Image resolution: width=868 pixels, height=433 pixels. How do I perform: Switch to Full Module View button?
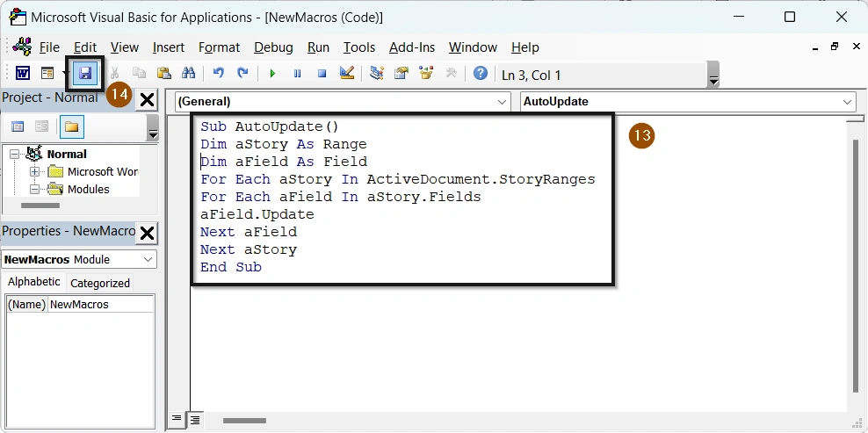195,420
